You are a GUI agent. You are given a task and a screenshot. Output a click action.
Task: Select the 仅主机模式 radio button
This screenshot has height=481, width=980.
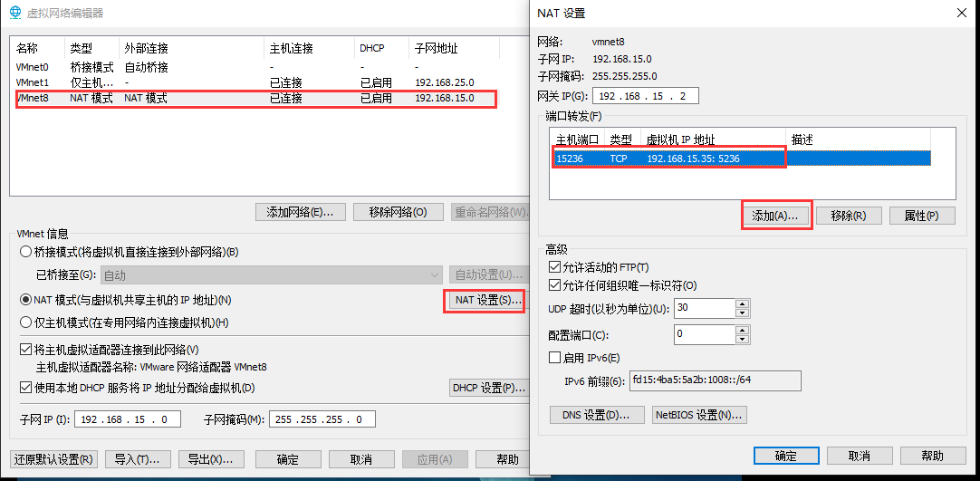[25, 322]
